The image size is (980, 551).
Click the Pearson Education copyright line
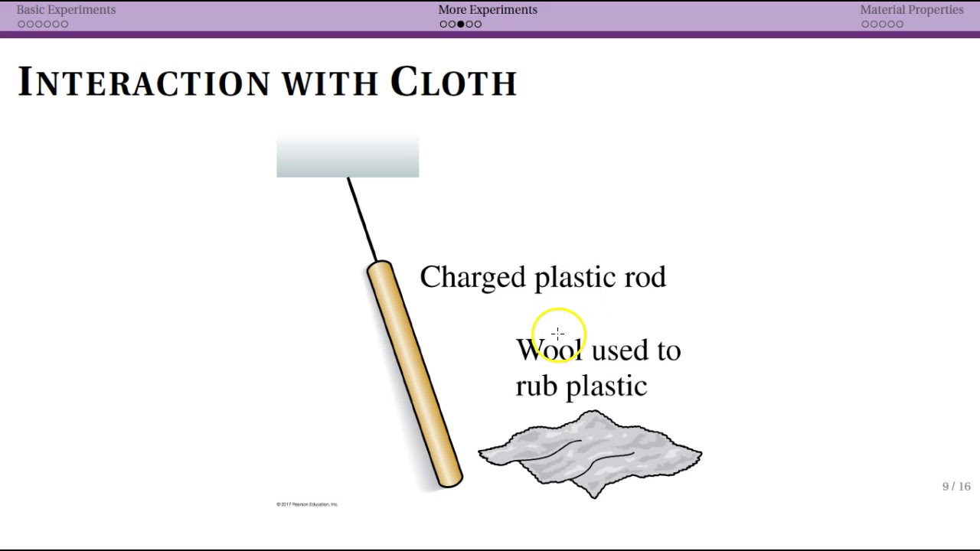[307, 504]
